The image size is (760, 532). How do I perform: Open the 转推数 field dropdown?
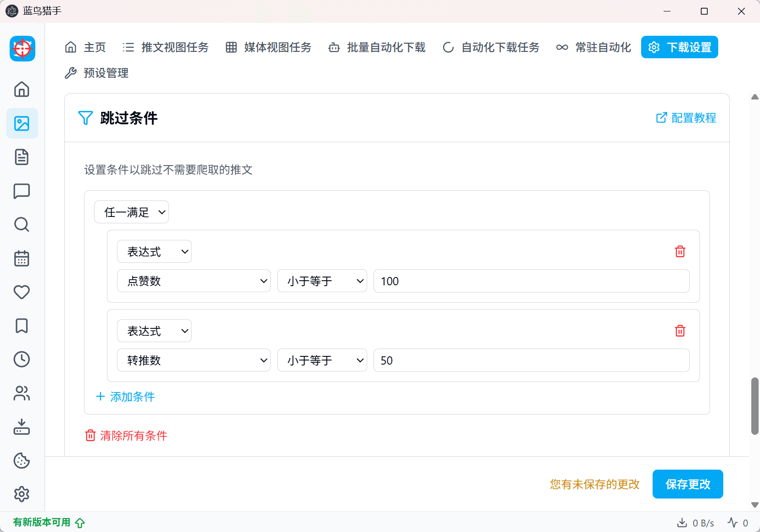194,360
